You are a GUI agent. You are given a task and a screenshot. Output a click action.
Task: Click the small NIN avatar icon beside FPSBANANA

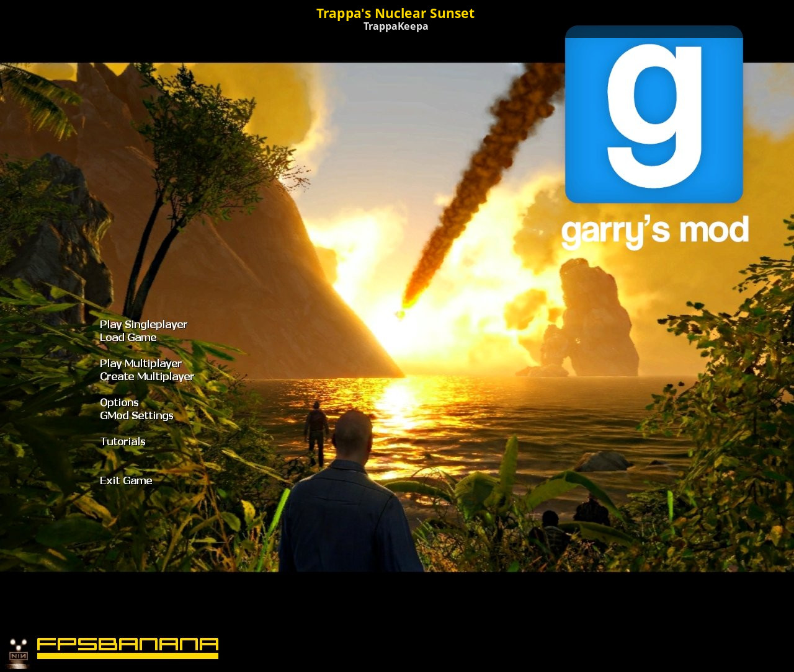click(x=19, y=653)
